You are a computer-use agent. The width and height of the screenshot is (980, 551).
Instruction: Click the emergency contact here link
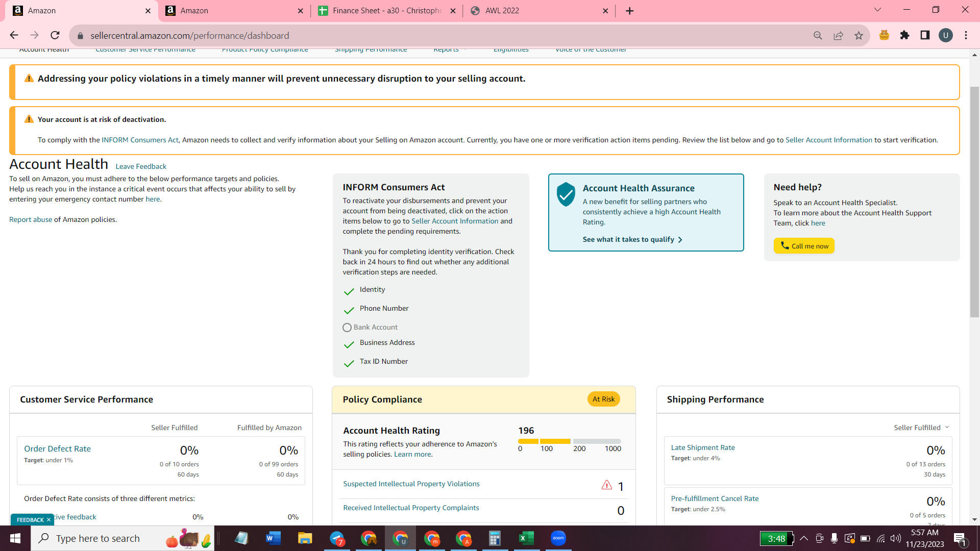tap(153, 199)
